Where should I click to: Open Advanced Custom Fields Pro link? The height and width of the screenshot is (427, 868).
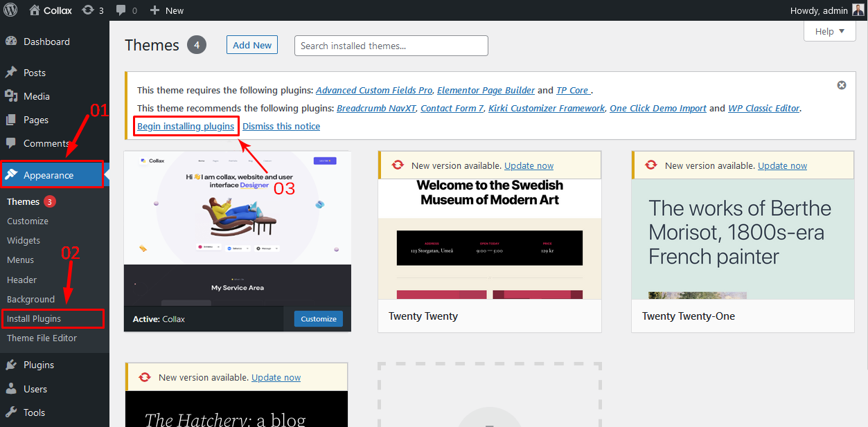(x=374, y=90)
